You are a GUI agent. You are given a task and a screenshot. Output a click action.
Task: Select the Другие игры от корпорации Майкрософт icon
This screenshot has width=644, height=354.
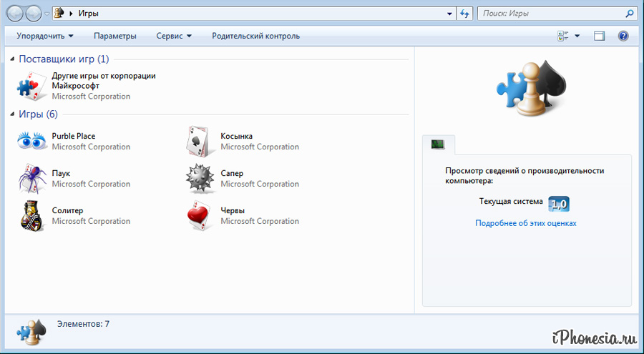click(x=32, y=86)
